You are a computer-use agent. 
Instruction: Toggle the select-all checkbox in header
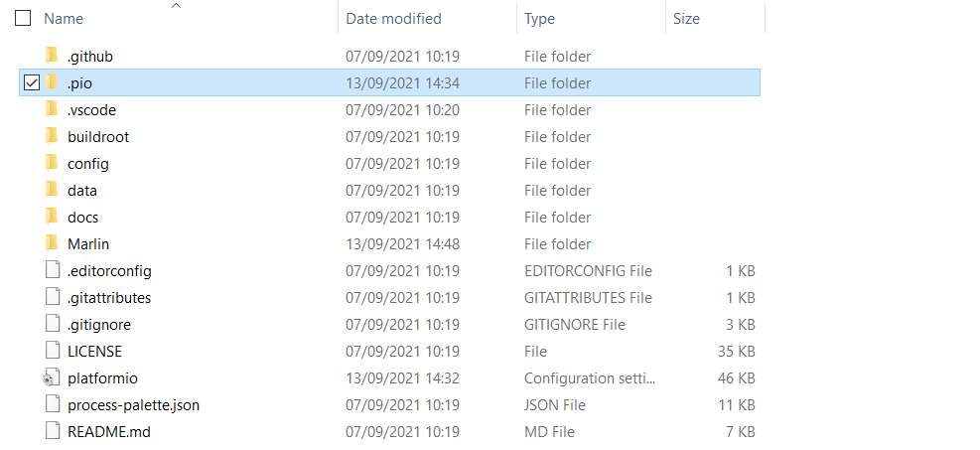point(23,19)
